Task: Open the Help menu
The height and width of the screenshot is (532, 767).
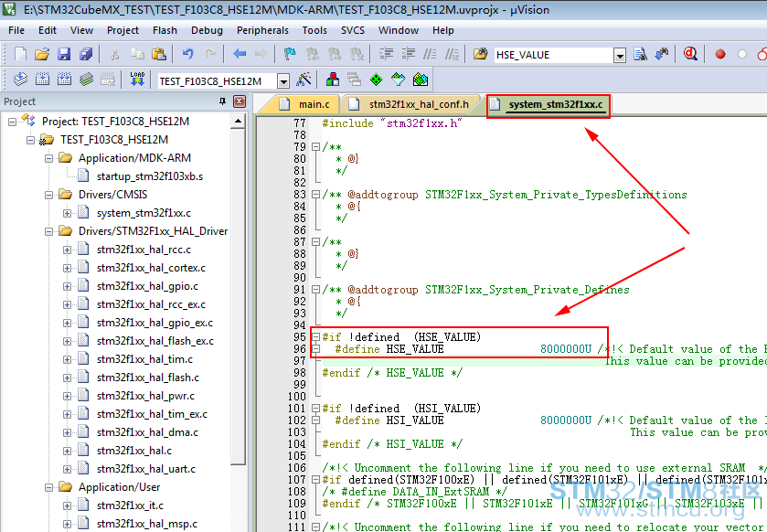Action: coord(443,30)
